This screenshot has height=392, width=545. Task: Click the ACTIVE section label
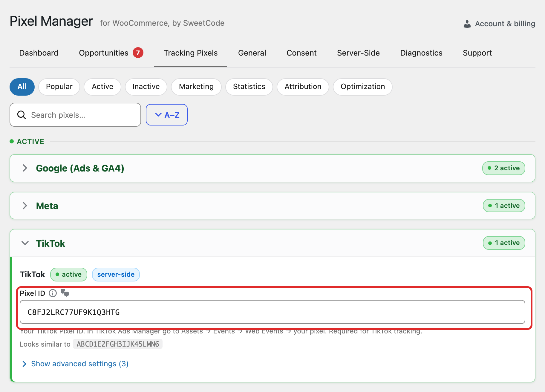(x=30, y=141)
